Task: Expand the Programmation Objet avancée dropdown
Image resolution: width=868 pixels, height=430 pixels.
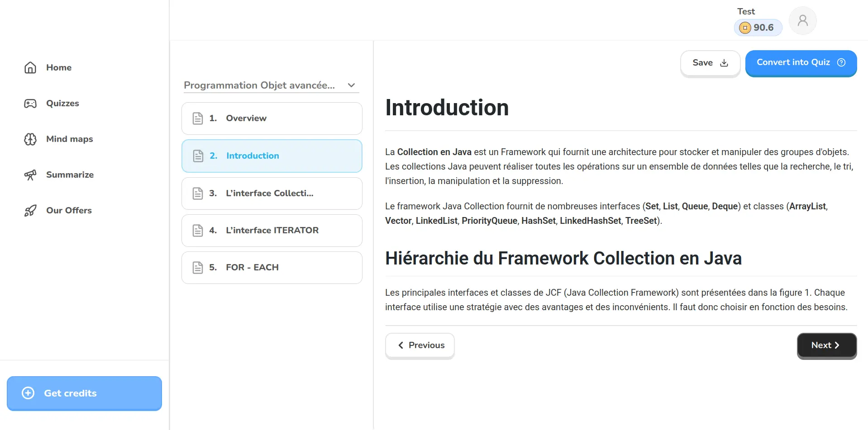Action: [x=259, y=85]
